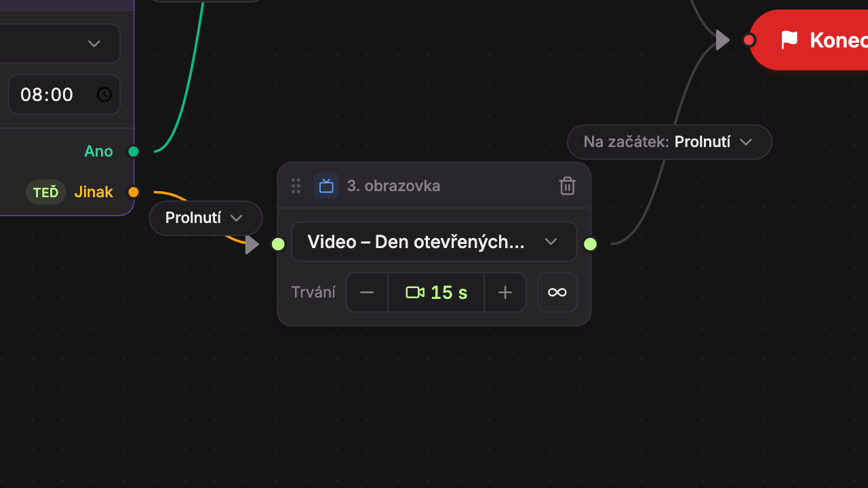The image size is (868, 488).
Task: Click the Trvání label
Action: coord(313,292)
